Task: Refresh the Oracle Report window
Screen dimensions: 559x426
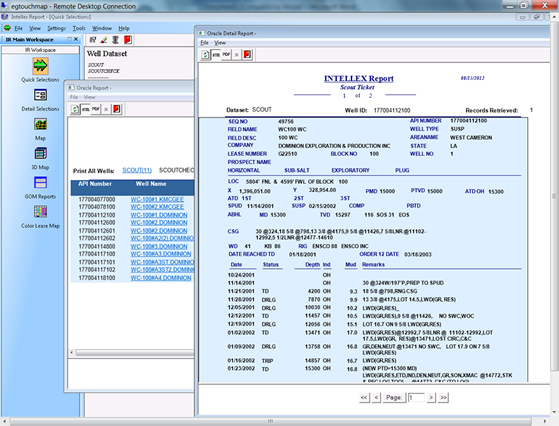Action: pyautogui.click(x=75, y=109)
